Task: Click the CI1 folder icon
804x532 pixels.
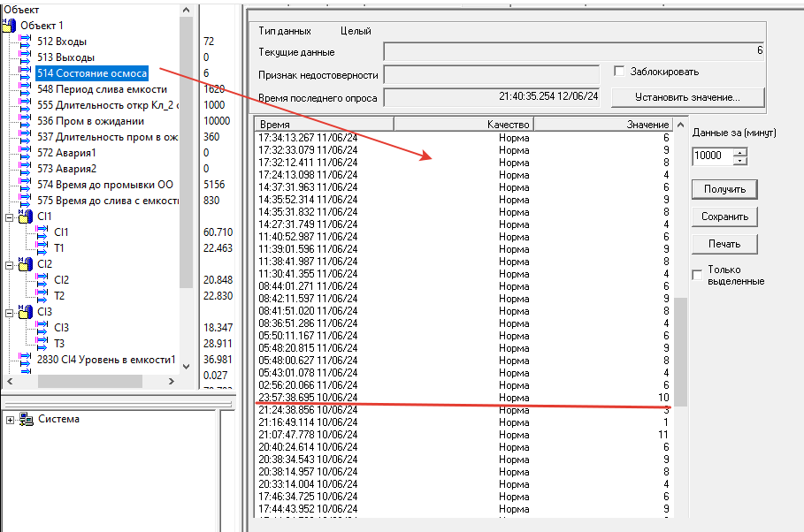Action: [26, 217]
